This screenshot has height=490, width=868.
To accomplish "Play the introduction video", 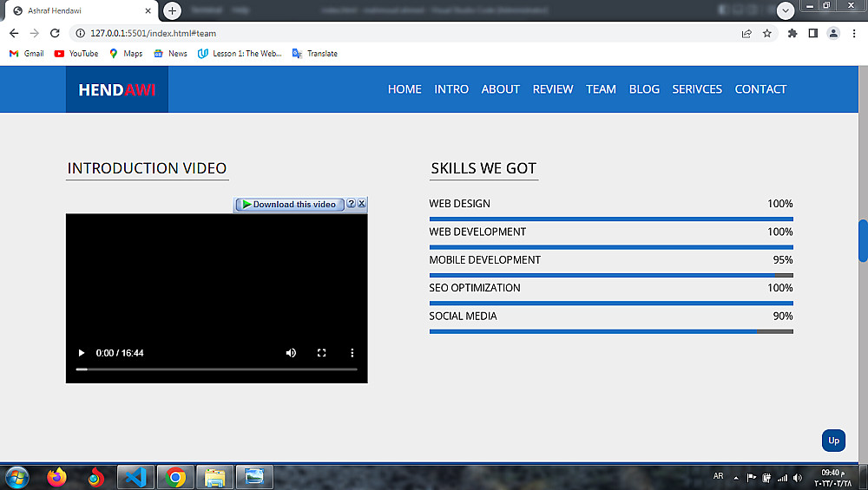I will (x=82, y=353).
